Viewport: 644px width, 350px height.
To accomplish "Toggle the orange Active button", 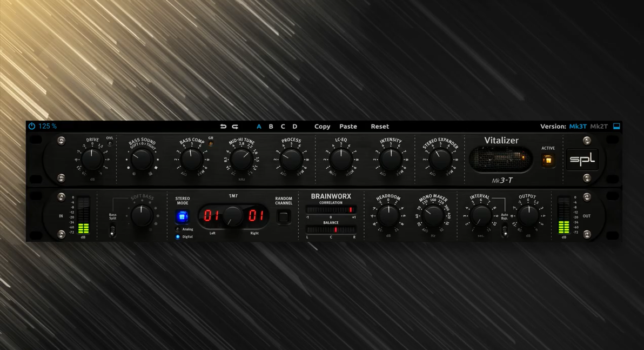I will pyautogui.click(x=548, y=161).
